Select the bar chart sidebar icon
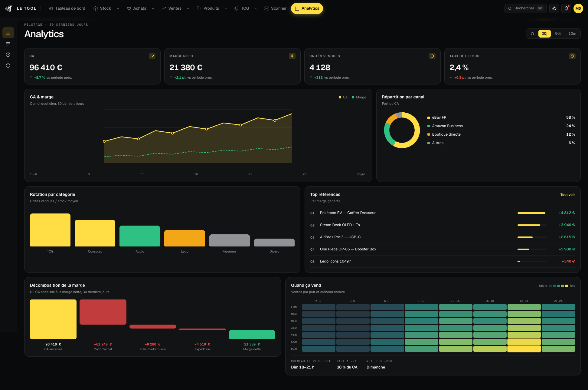The height and width of the screenshot is (390, 588). [8, 33]
